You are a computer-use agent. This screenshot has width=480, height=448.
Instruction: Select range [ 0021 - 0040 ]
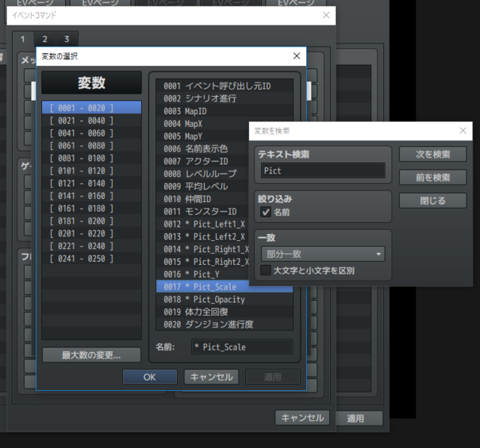tap(91, 120)
